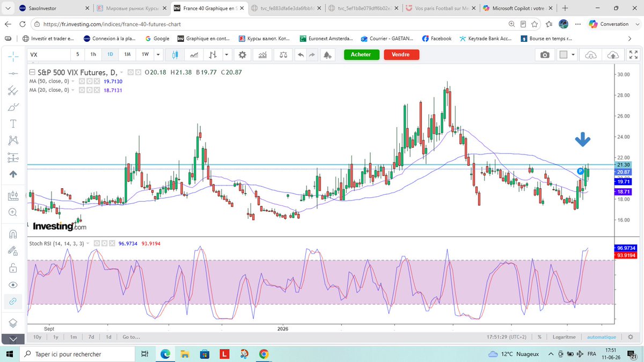This screenshot has width=644, height=362.
Task: Select the bars chart style
Action: 213,55
